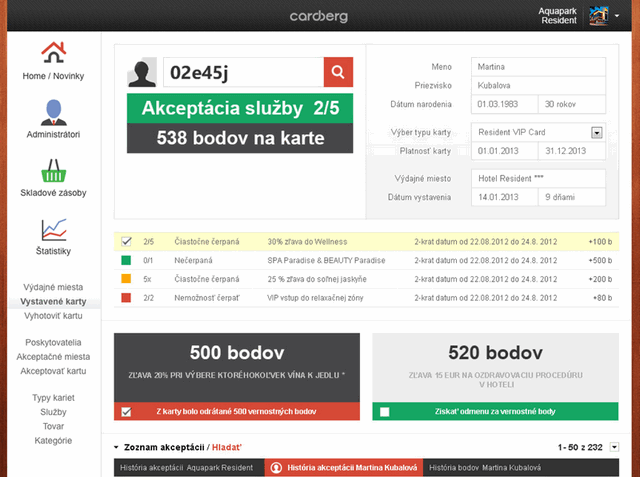640x477 pixels.
Task: Open Skladové zásoby basket icon
Action: [53, 170]
